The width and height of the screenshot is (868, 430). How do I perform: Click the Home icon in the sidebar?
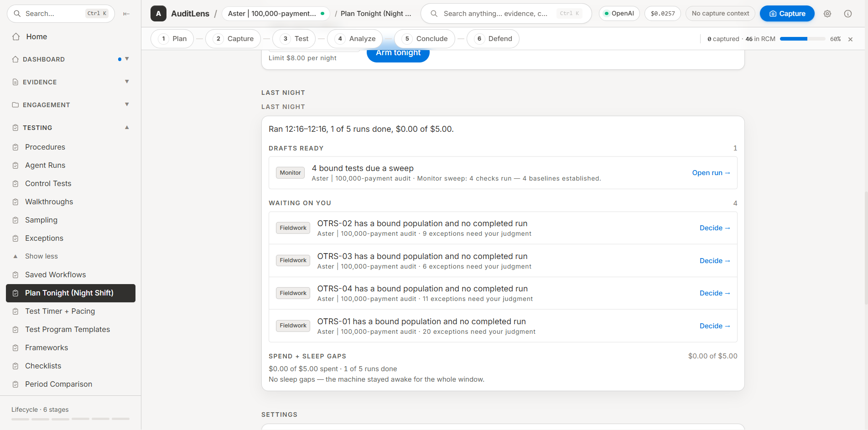coord(16,36)
